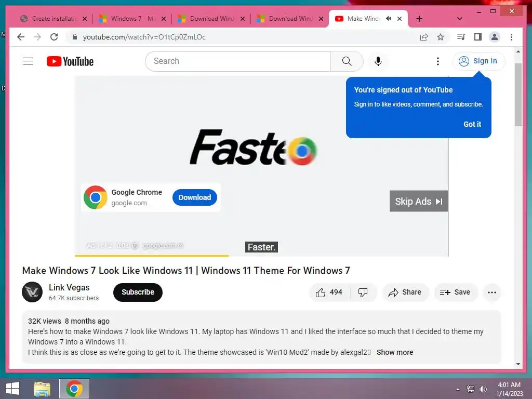The image size is (532, 399).
Task: Dismiss popup with Got it
Action: pos(472,124)
